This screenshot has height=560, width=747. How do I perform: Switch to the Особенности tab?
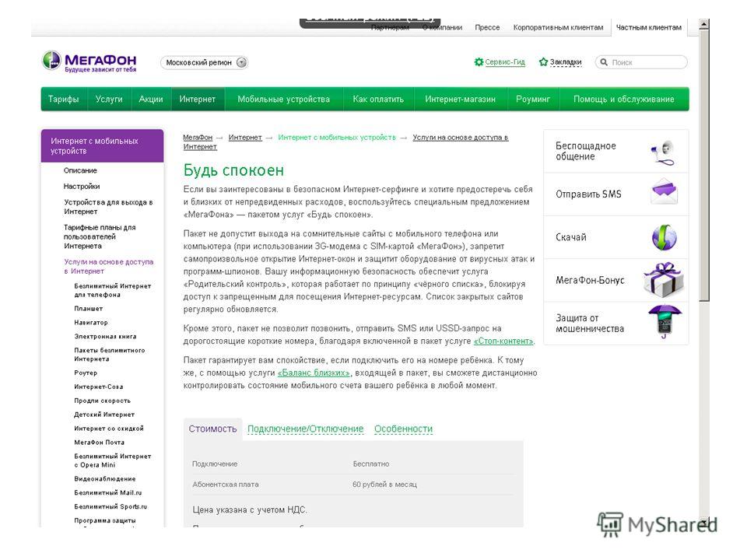(x=404, y=429)
